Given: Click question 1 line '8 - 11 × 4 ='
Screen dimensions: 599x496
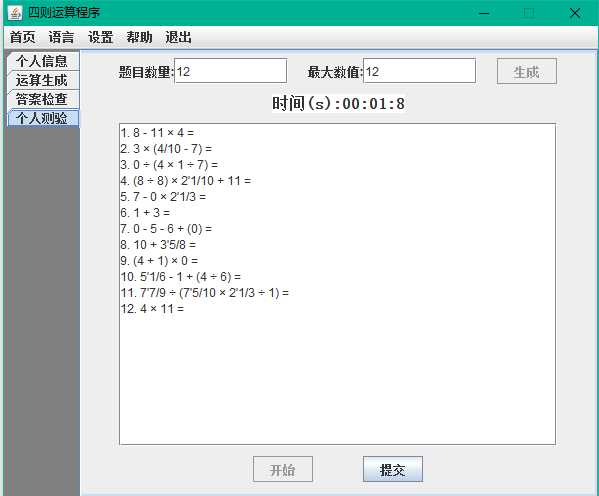Looking at the screenshot, I should pos(157,133).
